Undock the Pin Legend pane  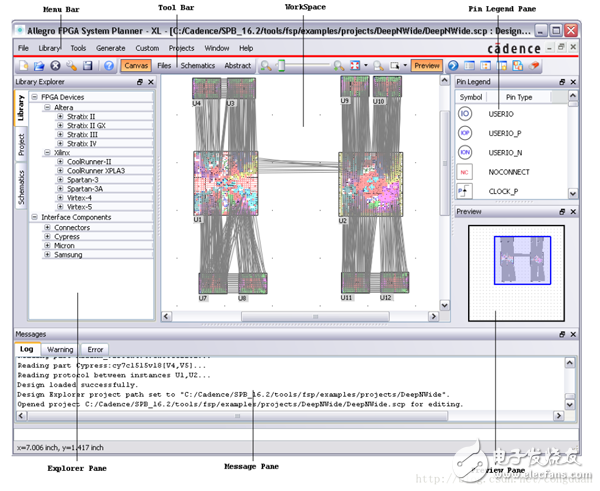(x=562, y=82)
